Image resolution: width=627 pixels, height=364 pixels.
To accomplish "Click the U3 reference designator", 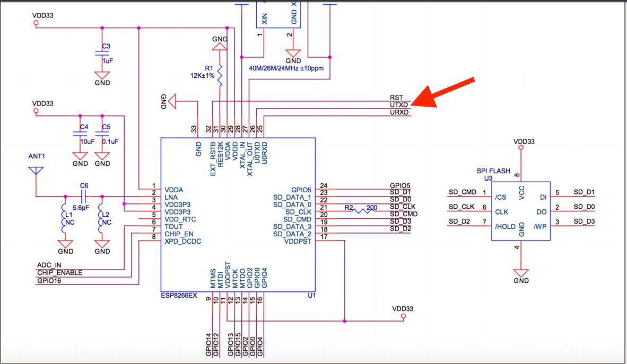I will click(488, 178).
